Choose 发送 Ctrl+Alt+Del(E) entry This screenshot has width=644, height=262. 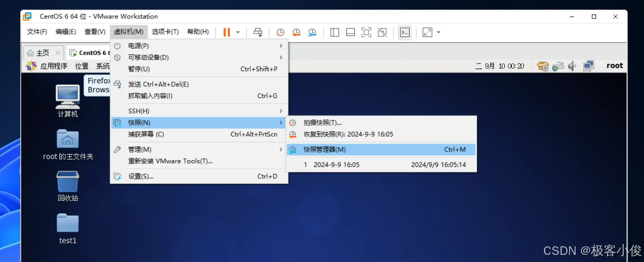click(199, 84)
